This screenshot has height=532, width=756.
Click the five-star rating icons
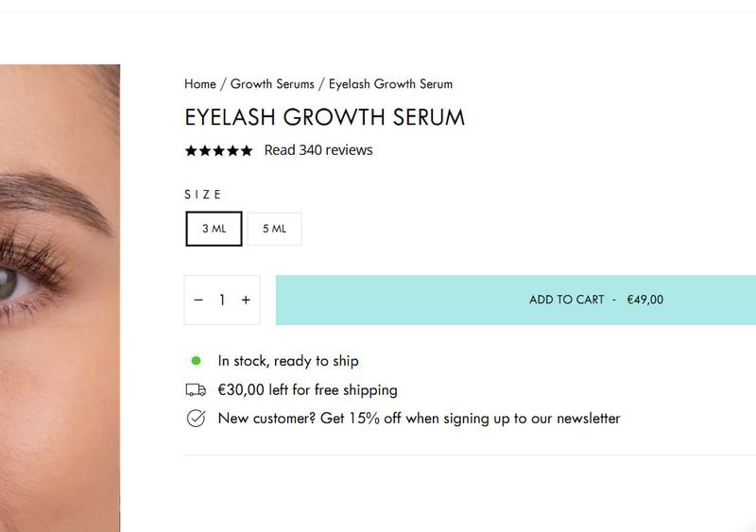pos(219,150)
